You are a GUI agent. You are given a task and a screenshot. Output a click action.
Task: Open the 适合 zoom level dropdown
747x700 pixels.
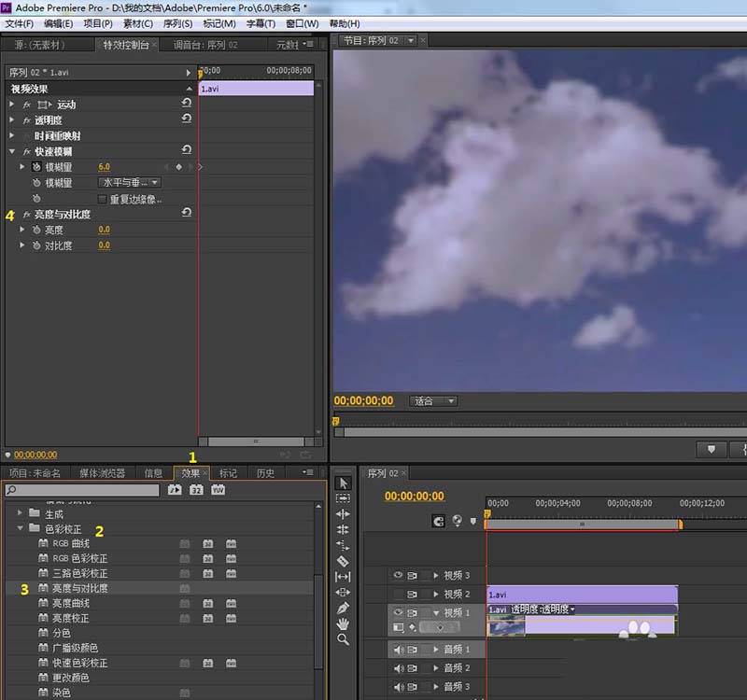pos(433,401)
